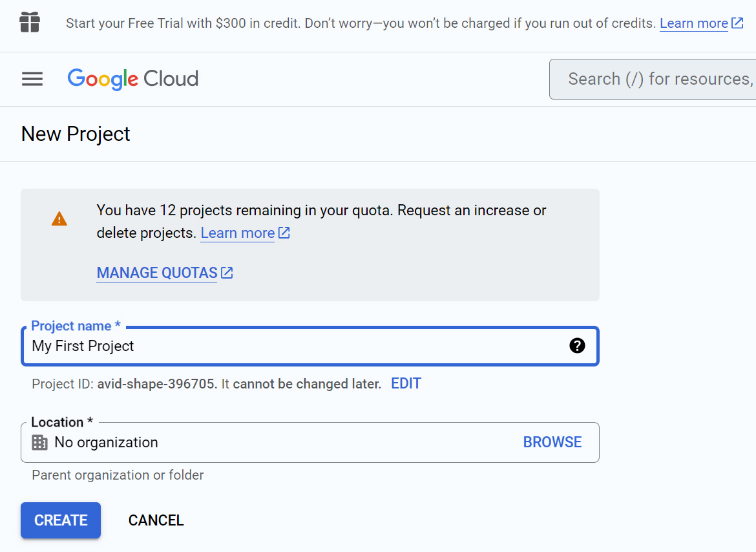The height and width of the screenshot is (552, 756).
Task: Click external link icon in top banner
Action: 737,23
